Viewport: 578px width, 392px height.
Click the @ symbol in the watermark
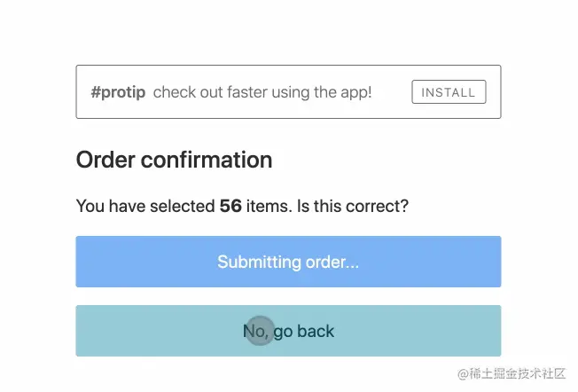(x=463, y=374)
